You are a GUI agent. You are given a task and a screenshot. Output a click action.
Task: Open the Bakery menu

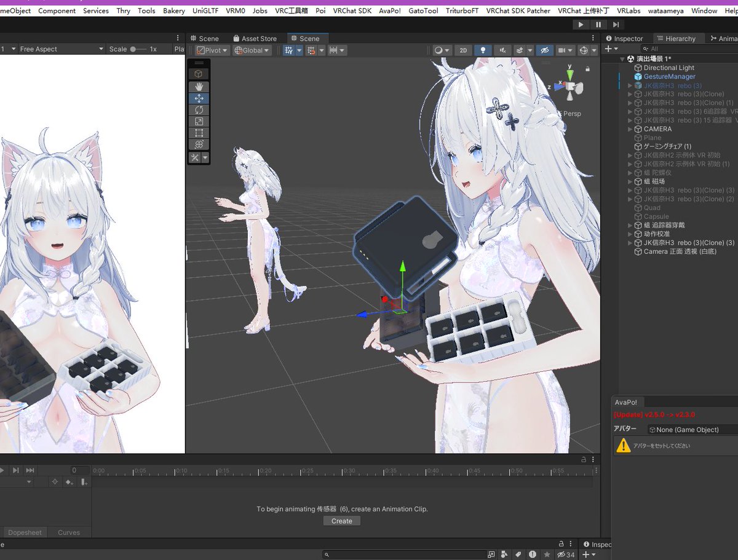[174, 10]
